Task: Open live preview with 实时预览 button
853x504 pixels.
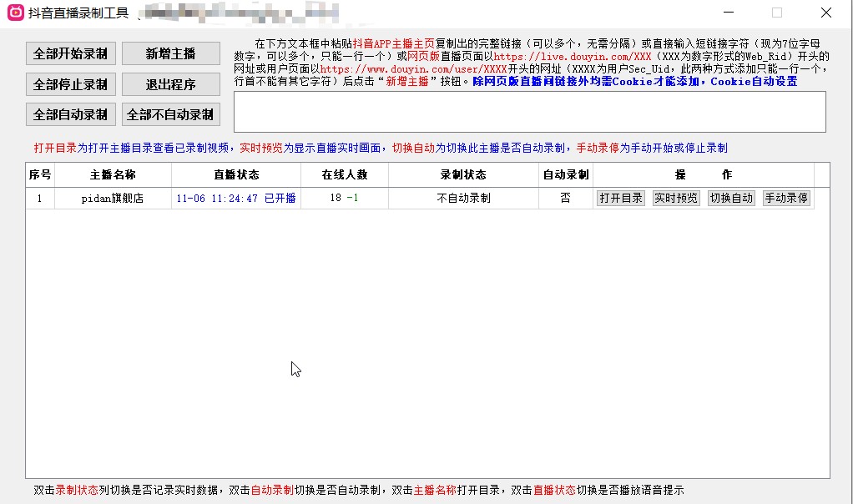Action: (x=676, y=198)
